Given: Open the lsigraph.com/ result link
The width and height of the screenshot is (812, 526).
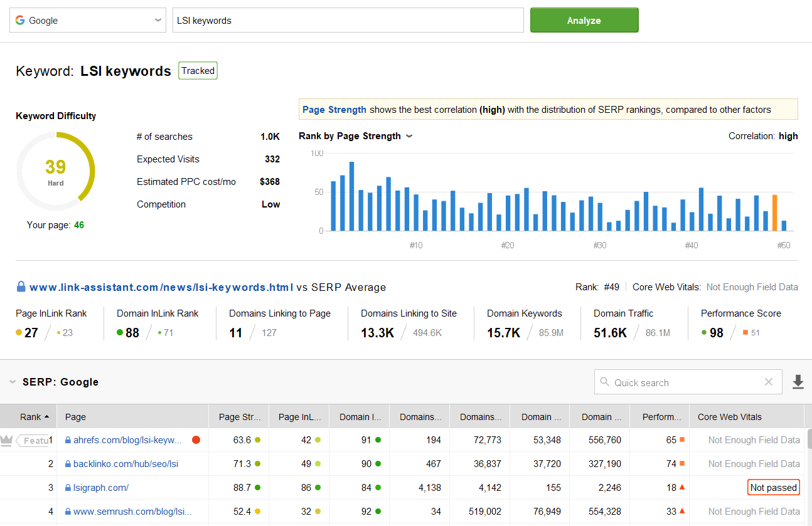Looking at the screenshot, I should tap(101, 488).
